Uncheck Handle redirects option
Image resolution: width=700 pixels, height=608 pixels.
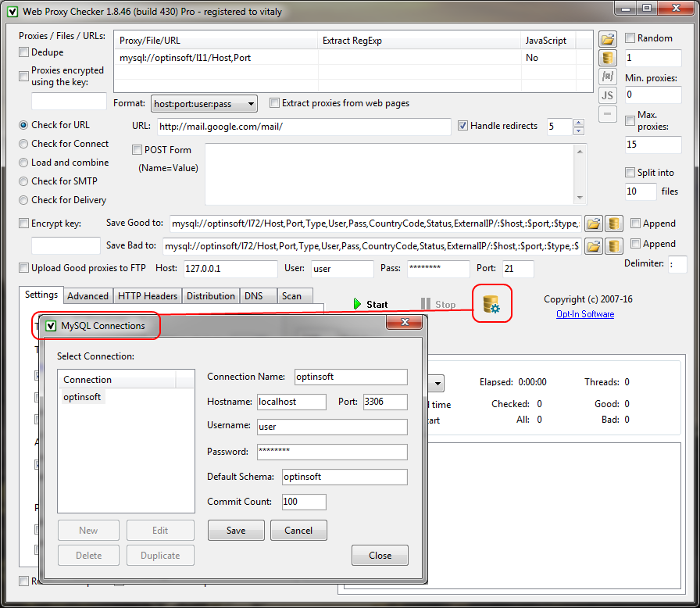pyautogui.click(x=462, y=126)
